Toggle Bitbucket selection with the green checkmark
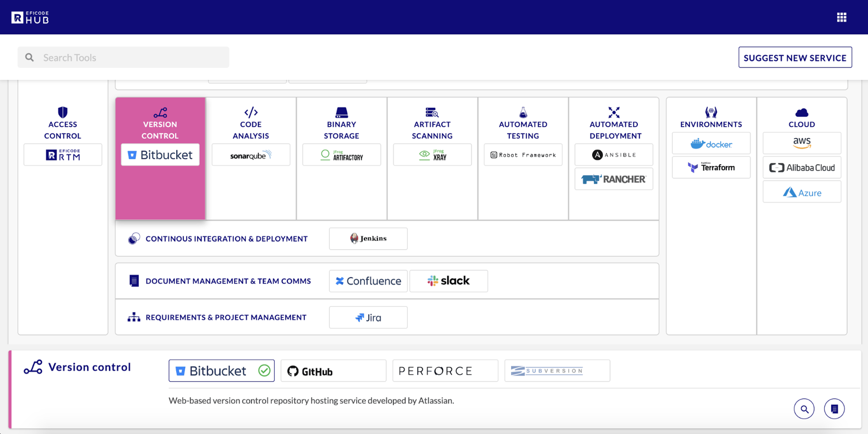 point(265,370)
